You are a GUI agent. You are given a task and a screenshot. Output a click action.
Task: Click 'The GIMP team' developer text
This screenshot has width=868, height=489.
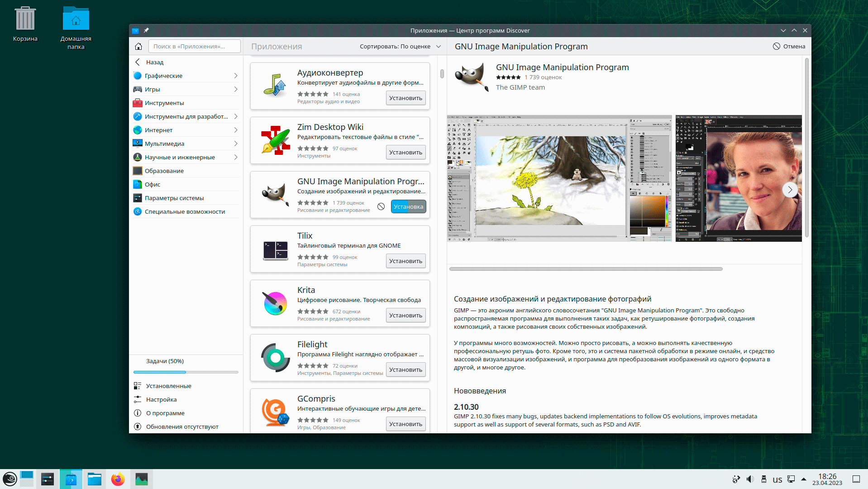tap(520, 87)
